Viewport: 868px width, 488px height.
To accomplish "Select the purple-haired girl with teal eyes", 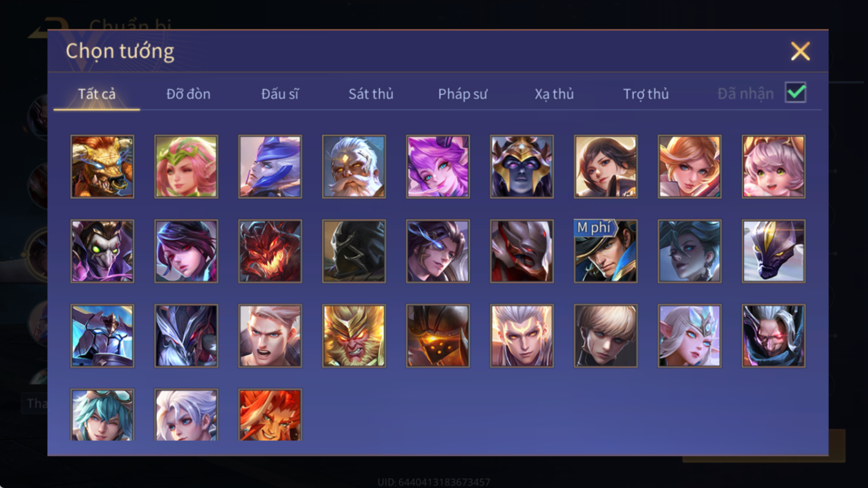I will point(438,167).
